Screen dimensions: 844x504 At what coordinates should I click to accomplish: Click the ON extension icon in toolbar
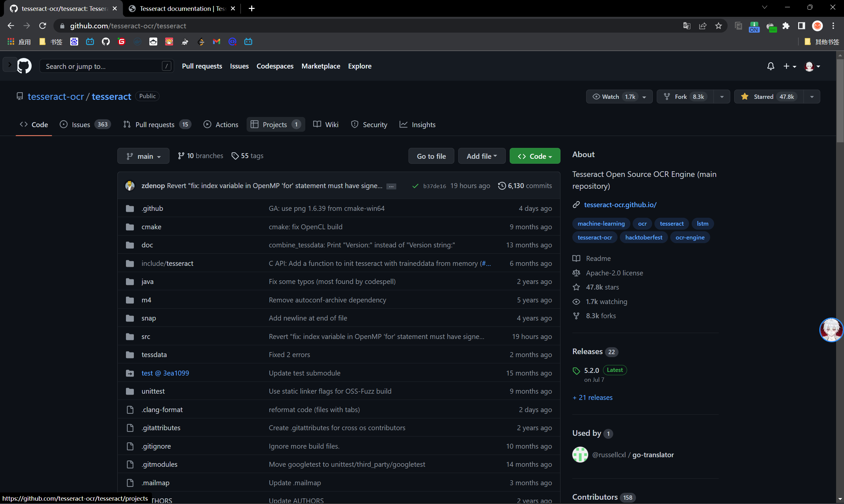754,26
